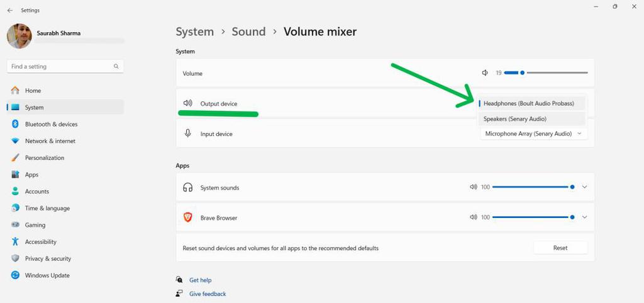Expand the System sounds options chevron
Image resolution: width=644 pixels, height=303 pixels.
[584, 187]
